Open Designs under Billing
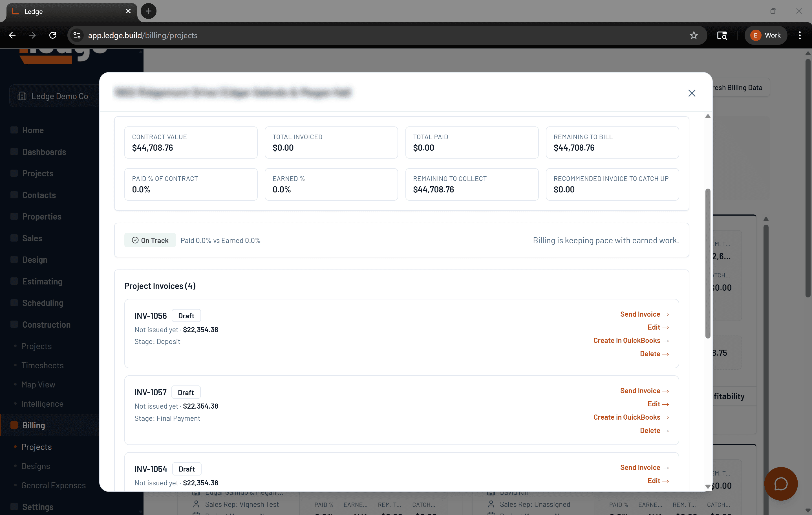The image size is (812, 515). pos(36,466)
